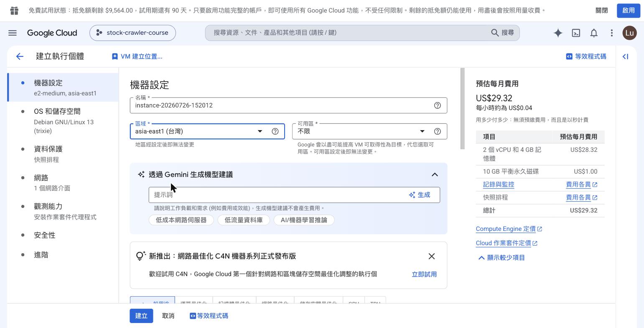This screenshot has width=644, height=328.
Task: Activate Cloud Shell terminal icon
Action: (576, 33)
